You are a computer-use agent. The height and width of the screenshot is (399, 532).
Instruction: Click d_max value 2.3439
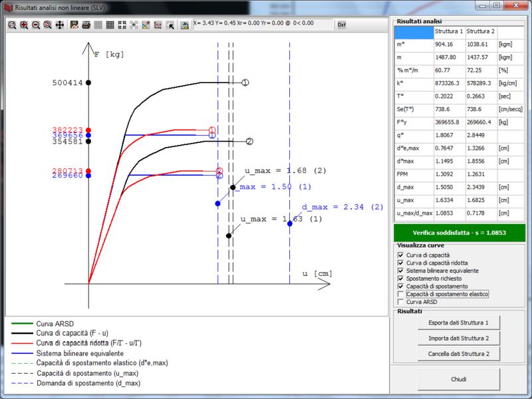(481, 188)
